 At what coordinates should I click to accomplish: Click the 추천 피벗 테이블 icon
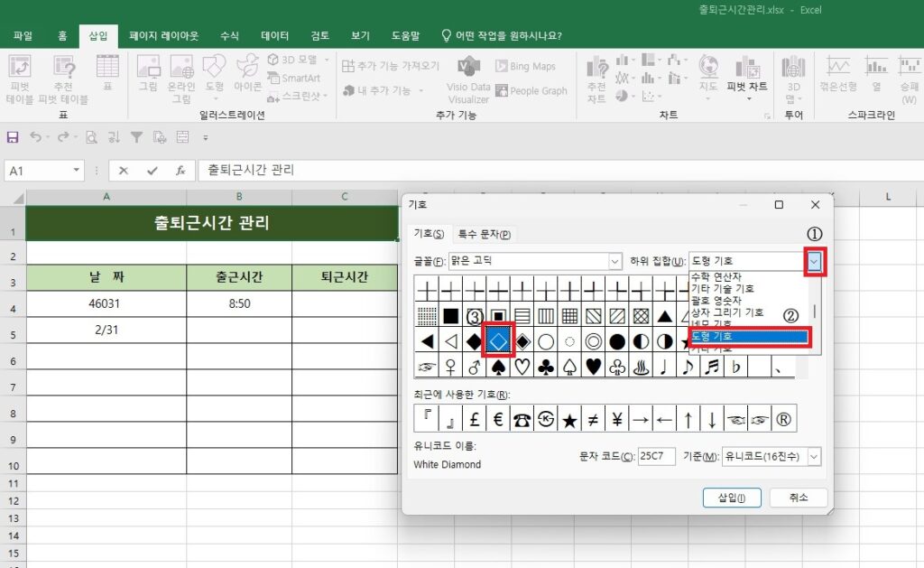pyautogui.click(x=64, y=79)
